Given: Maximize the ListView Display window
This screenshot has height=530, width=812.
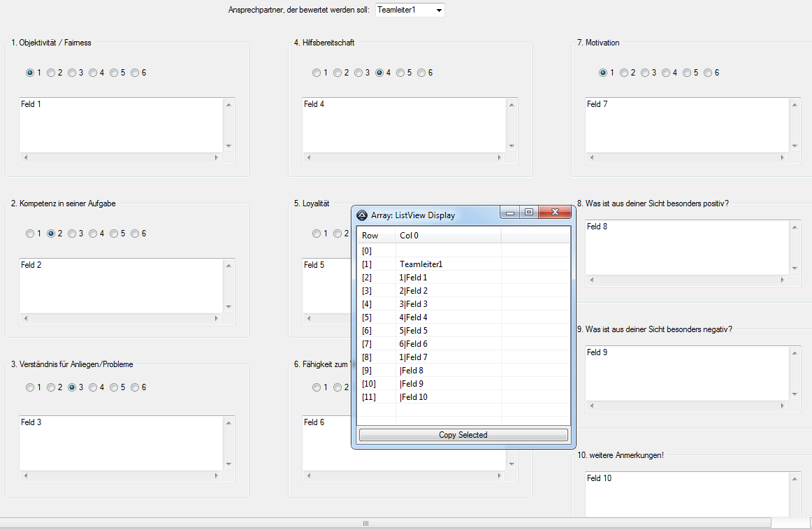Looking at the screenshot, I should (x=529, y=213).
